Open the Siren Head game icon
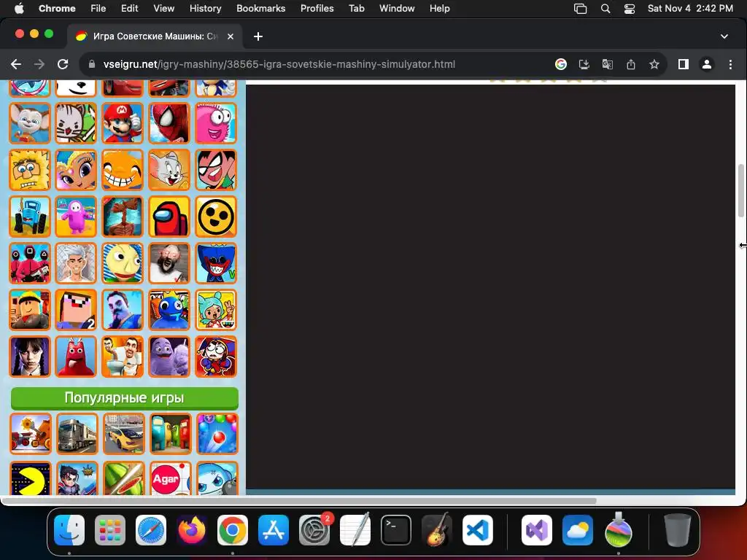This screenshot has width=747, height=560. [123, 217]
